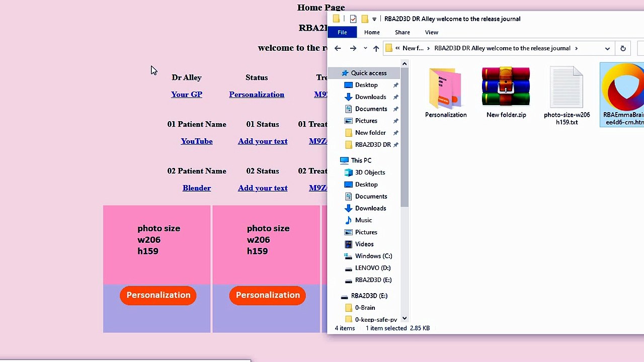Open the Customize Quick Access Toolbar dropdown
Viewport: 644px width, 362px height.
tap(374, 19)
